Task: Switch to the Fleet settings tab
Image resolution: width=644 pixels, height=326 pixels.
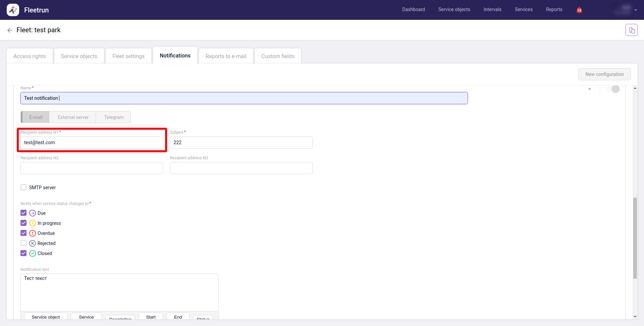Action: (x=128, y=56)
